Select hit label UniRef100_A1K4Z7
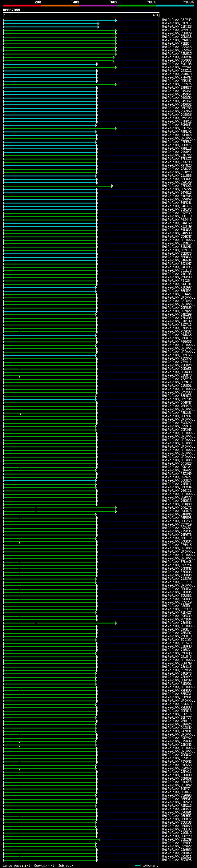The height and width of the screenshot is (868, 197). coord(177,612)
